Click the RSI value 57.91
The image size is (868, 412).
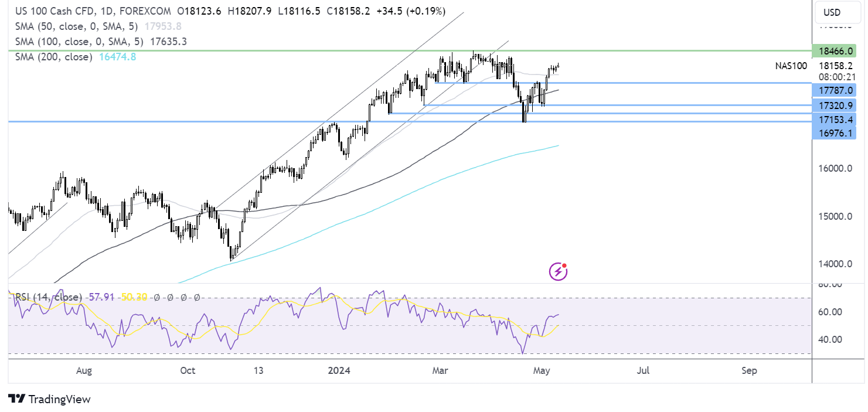click(101, 297)
